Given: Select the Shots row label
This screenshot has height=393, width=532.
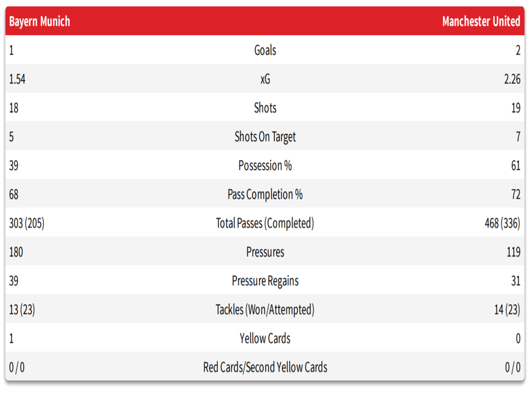Looking at the screenshot, I should click(x=265, y=108).
